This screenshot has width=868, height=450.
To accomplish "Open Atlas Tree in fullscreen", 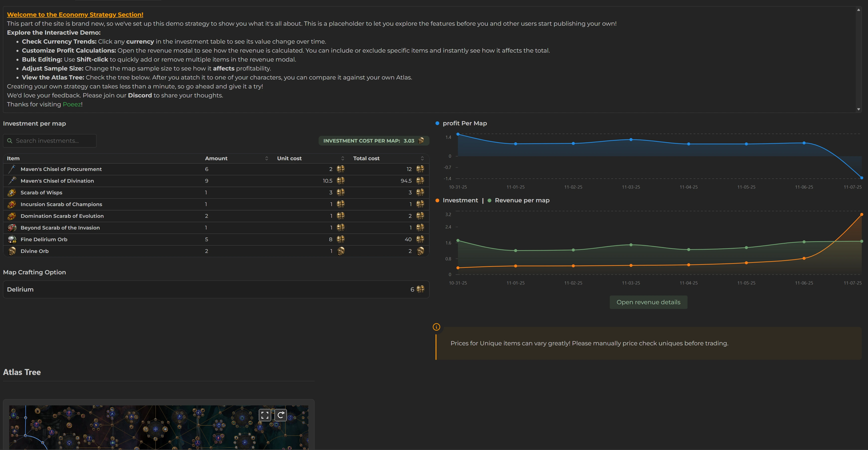I will [x=265, y=415].
